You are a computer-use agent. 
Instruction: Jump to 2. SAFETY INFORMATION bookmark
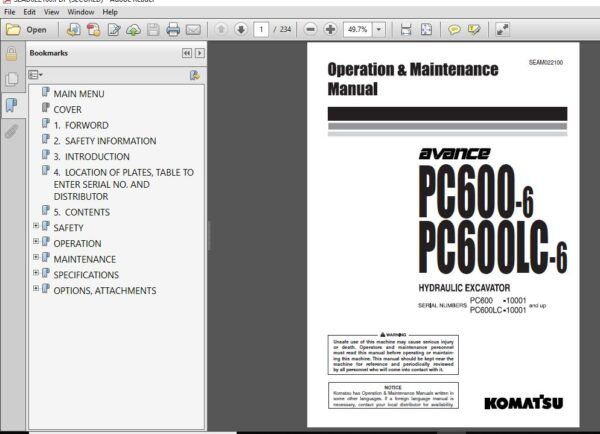point(105,141)
